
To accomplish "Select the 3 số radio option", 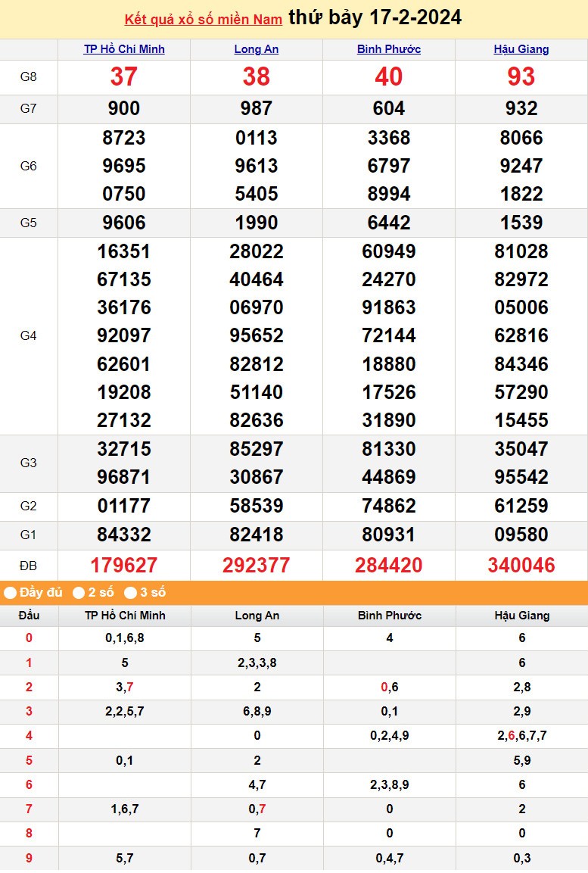I will click(131, 593).
